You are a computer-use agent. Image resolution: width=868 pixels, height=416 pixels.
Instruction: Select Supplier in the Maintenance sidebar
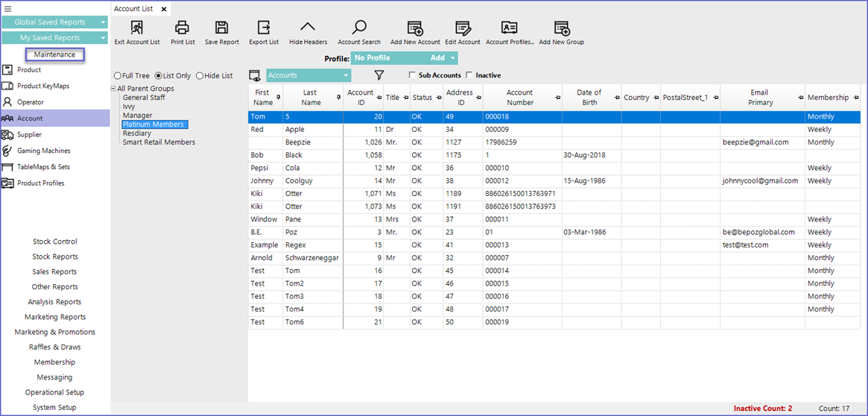click(30, 135)
